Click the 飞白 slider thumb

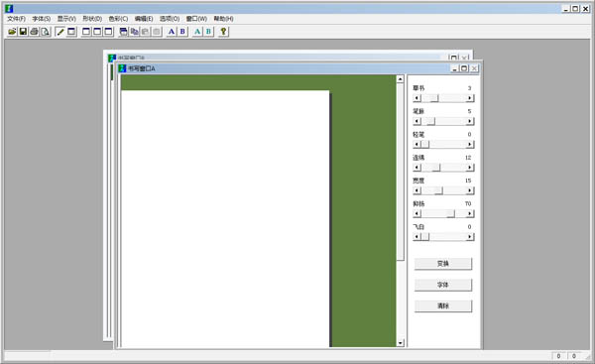coord(425,237)
